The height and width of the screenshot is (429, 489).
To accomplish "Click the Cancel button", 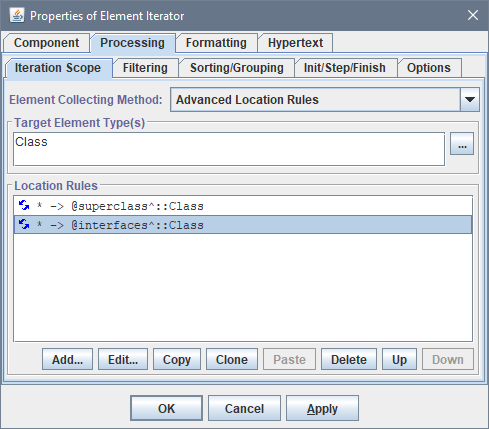I will (x=244, y=408).
